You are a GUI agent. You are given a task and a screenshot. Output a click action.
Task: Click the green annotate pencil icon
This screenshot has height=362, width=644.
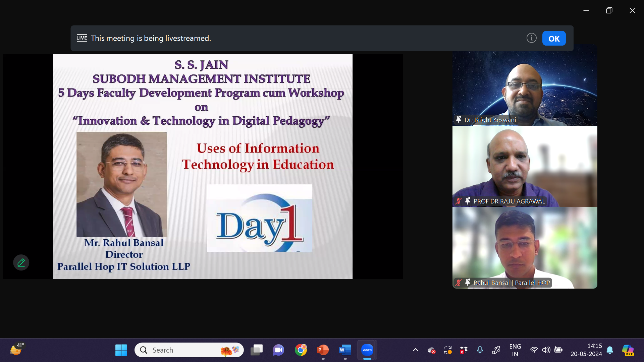[x=21, y=262]
